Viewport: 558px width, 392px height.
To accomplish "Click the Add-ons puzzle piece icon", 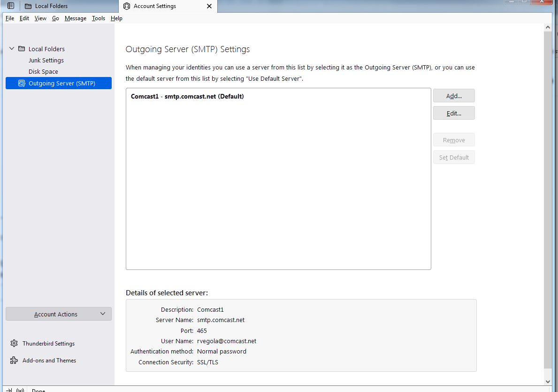I will point(14,361).
